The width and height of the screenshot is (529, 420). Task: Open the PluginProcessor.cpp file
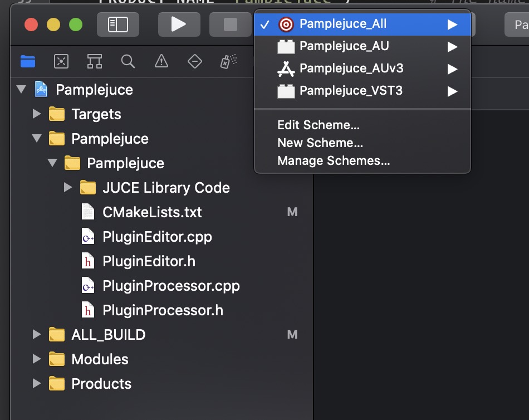tap(171, 286)
